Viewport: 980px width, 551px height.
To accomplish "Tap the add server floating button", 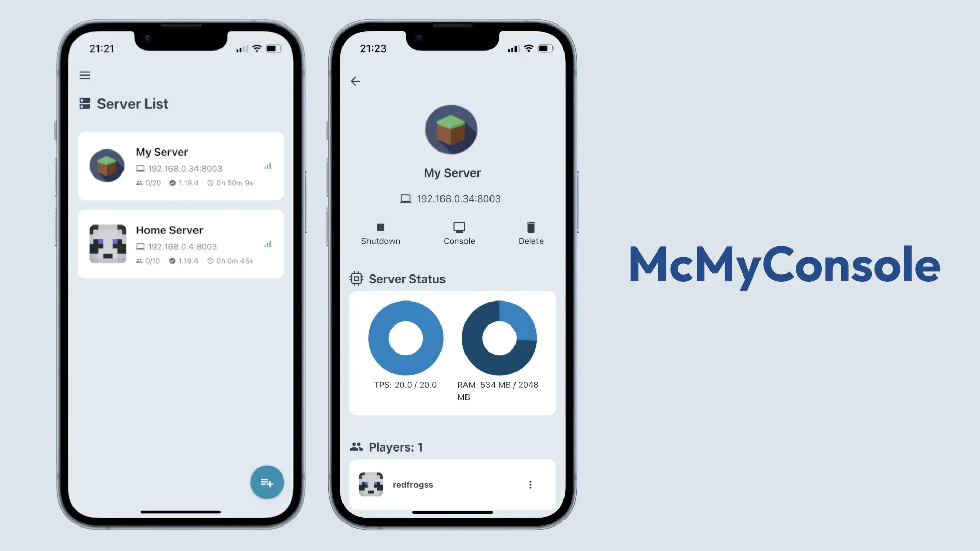I will click(x=266, y=482).
